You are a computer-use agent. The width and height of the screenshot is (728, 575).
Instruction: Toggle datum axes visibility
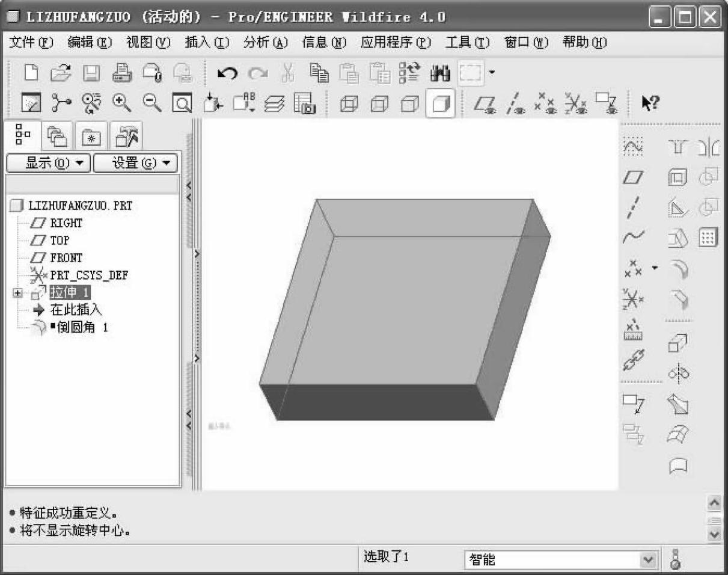[515, 104]
